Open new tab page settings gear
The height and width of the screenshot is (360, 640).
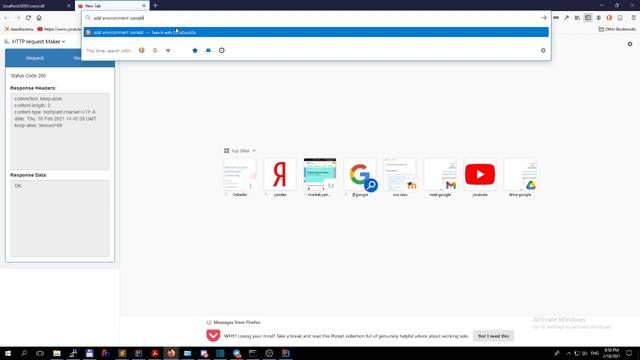(x=630, y=44)
